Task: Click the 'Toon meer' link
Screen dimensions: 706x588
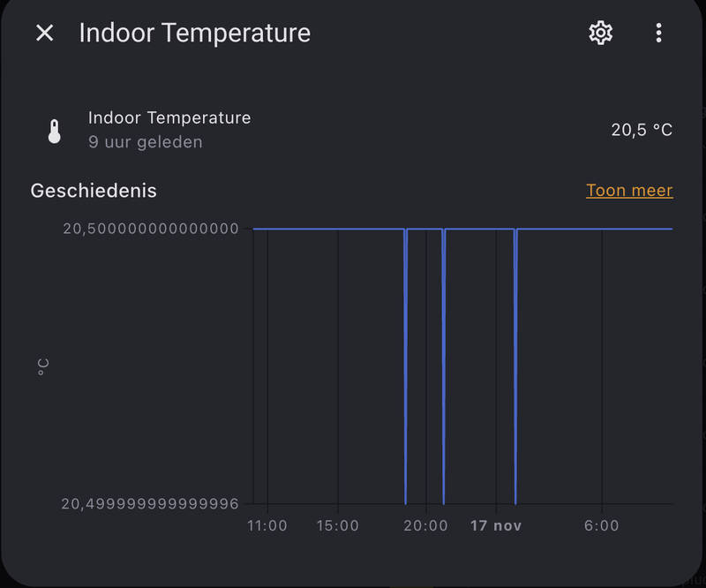Action: click(629, 190)
